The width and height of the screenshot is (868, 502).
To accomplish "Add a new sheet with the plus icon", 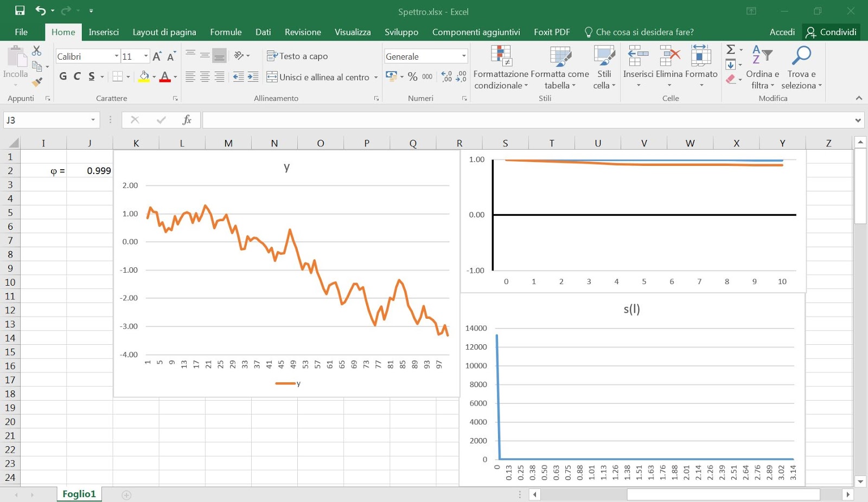I will click(x=126, y=495).
